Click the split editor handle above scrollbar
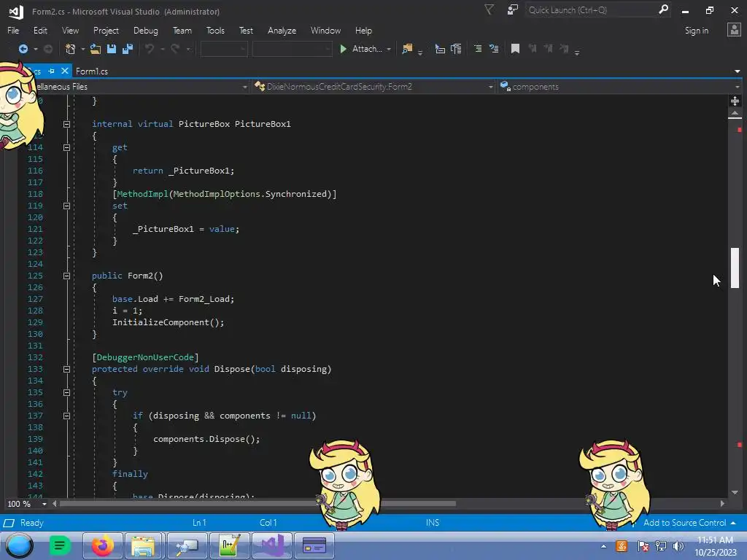Viewport: 747px width, 560px height. (x=735, y=101)
